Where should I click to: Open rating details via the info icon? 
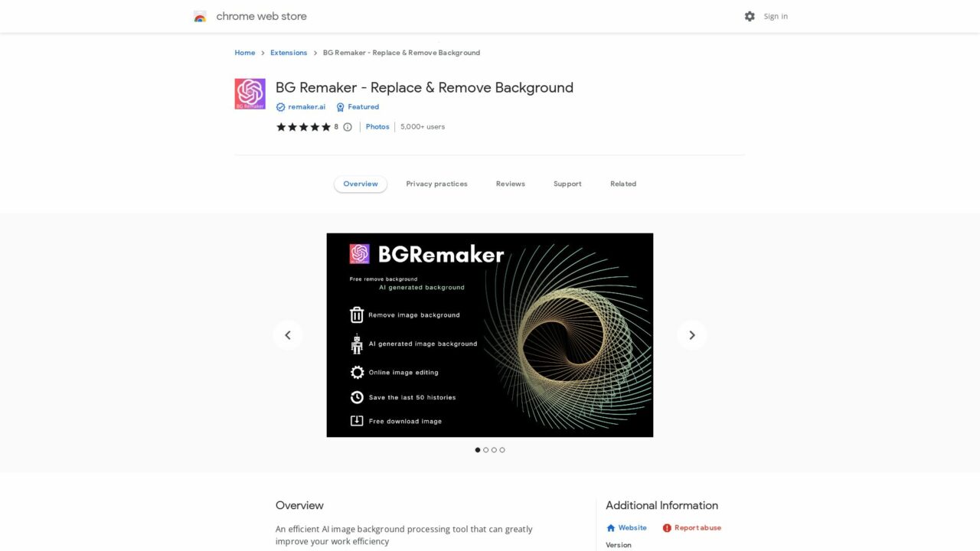[347, 126]
